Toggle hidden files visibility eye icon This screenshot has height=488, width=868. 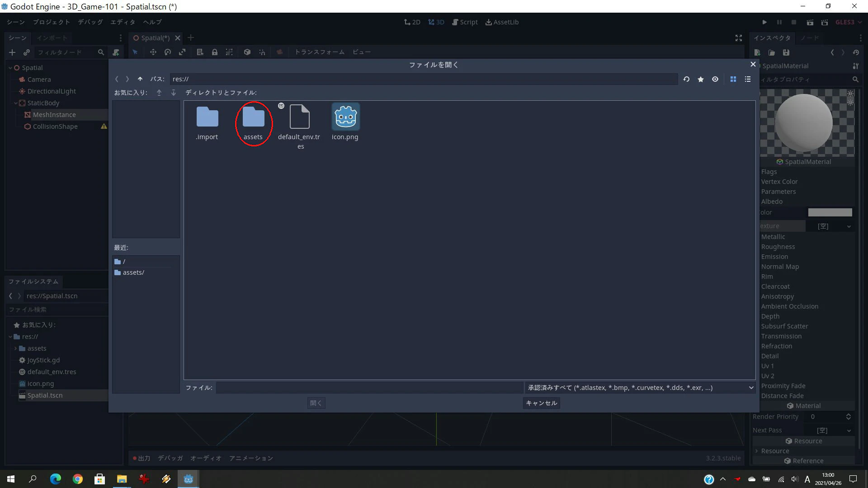point(715,79)
